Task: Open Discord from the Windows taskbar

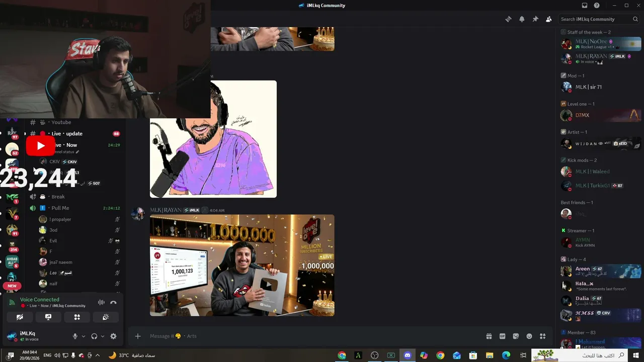Action: (408, 355)
